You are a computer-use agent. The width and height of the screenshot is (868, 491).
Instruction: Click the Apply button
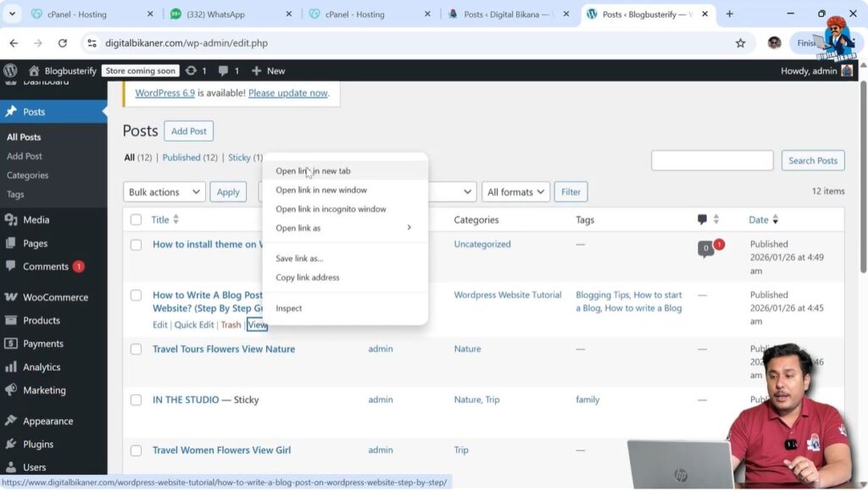pyautogui.click(x=228, y=192)
